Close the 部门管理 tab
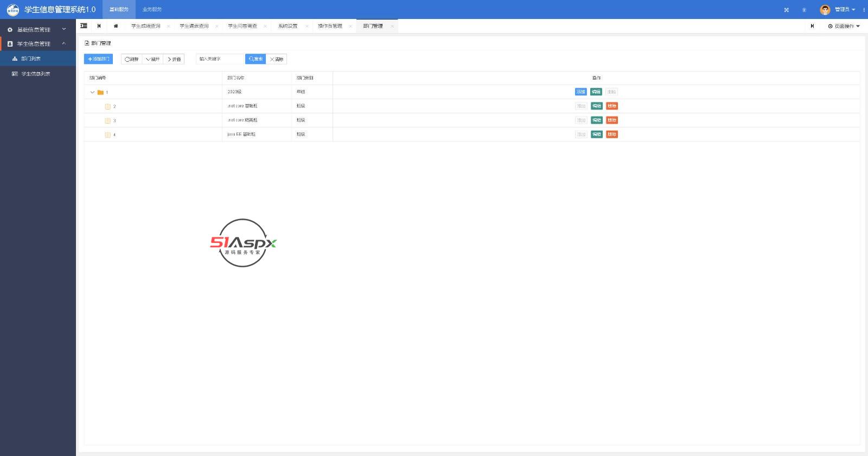The height and width of the screenshot is (456, 868). (392, 26)
